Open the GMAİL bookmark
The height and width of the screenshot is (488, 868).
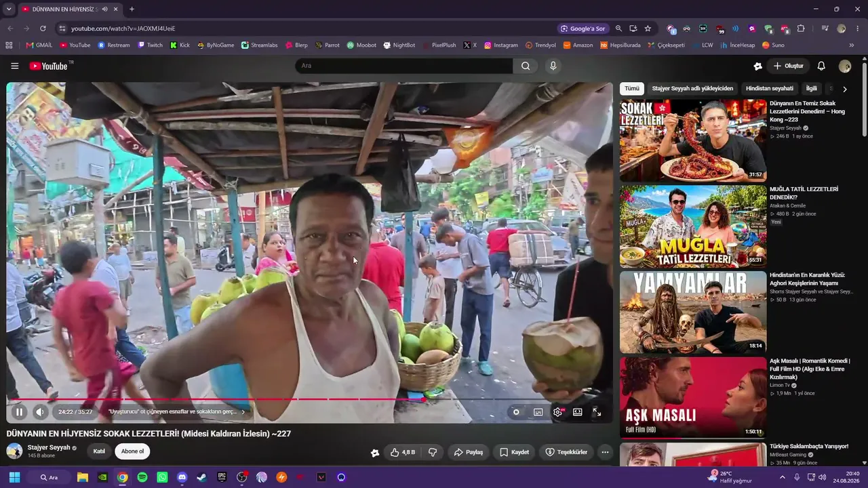pos(39,45)
